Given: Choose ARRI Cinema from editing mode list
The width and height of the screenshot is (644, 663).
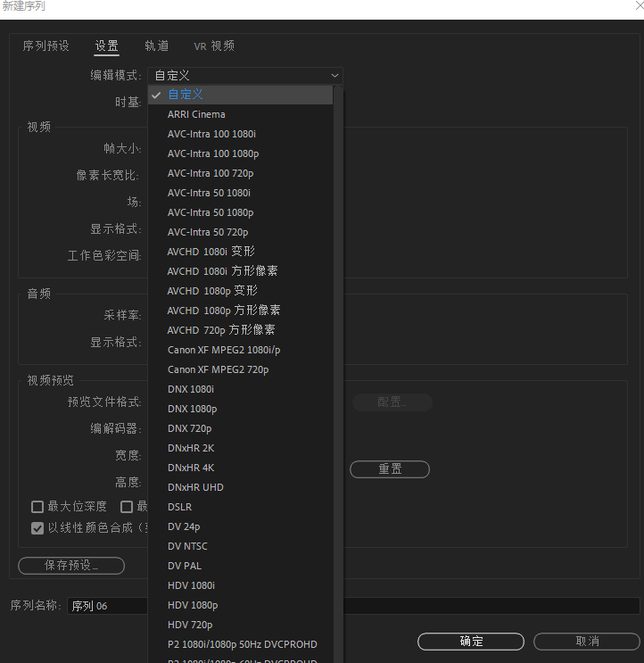Looking at the screenshot, I should (x=196, y=114).
